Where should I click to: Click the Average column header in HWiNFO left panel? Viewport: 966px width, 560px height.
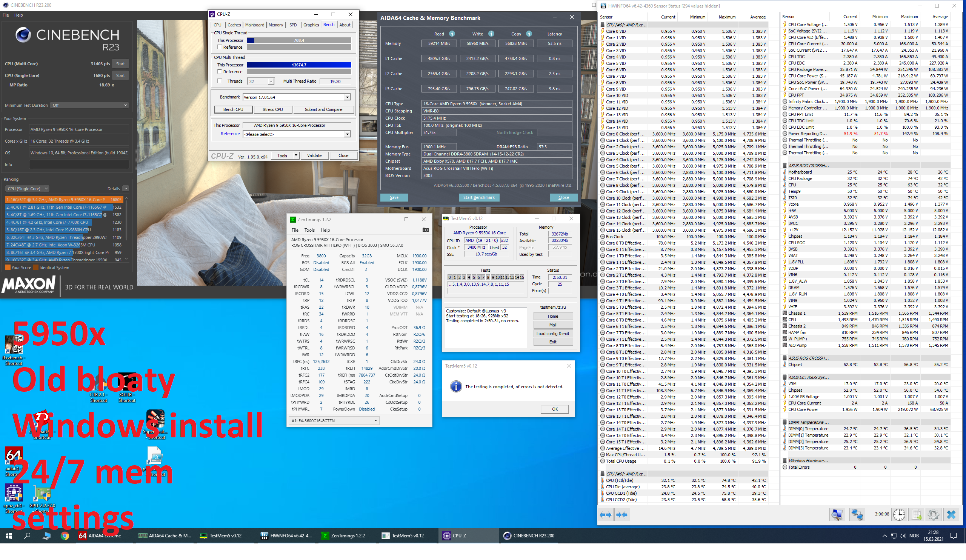pos(757,17)
